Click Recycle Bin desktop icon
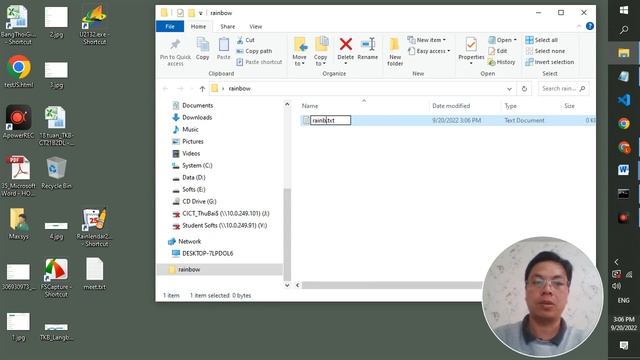The width and height of the screenshot is (640, 360). click(x=56, y=173)
